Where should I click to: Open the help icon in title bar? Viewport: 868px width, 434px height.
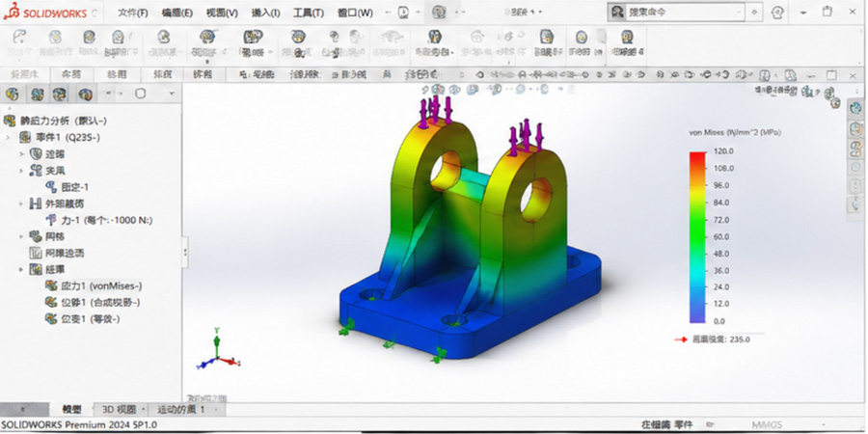pyautogui.click(x=777, y=13)
